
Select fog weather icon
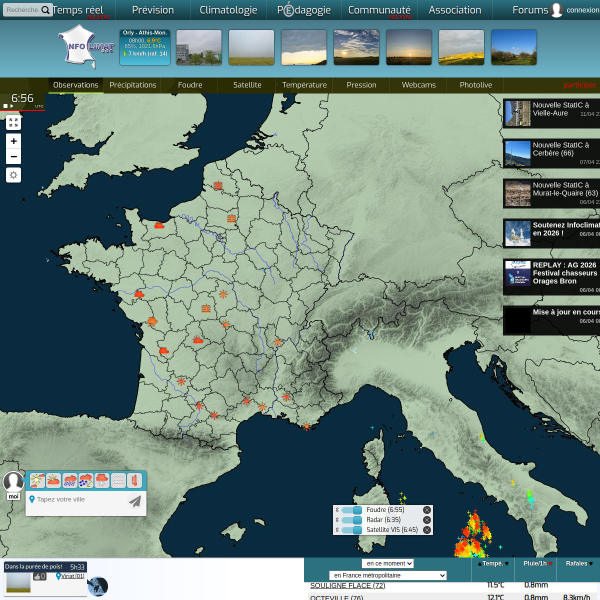coord(118,480)
